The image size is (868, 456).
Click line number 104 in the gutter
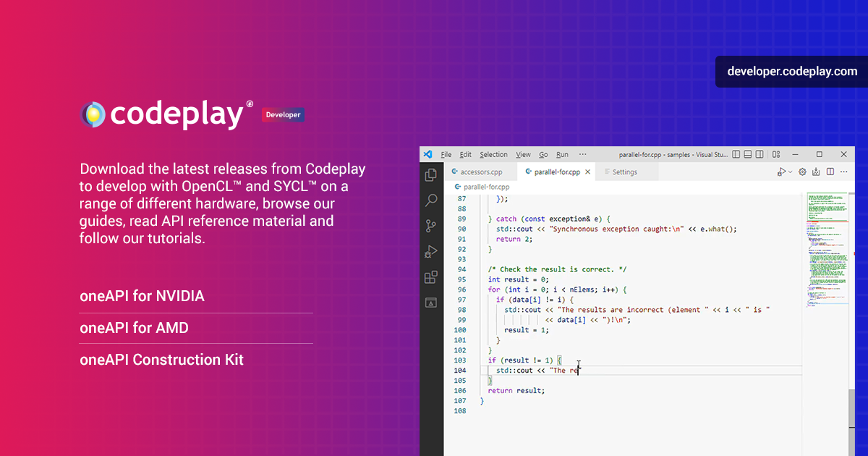click(x=459, y=371)
